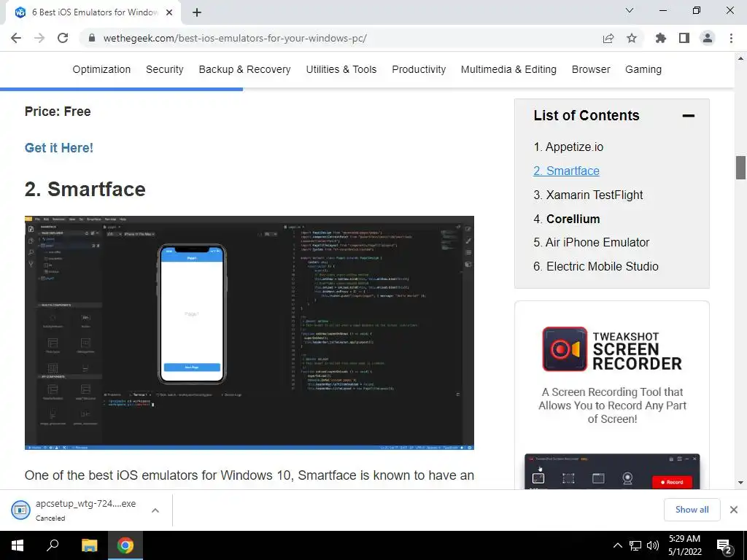Open the Gaming category
The image size is (747, 560).
[643, 69]
